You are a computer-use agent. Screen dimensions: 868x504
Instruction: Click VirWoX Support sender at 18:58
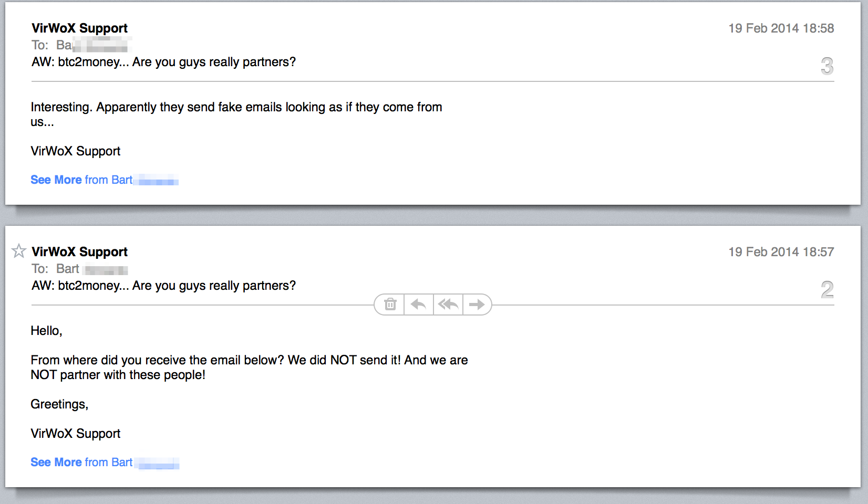coord(79,28)
